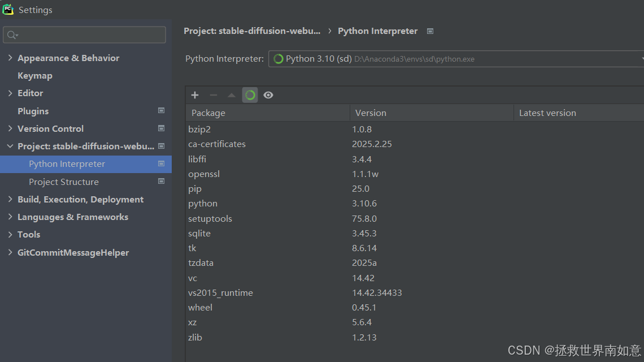Viewport: 644px width, 362px height.
Task: Select the vs2015_runtime package row
Action: pos(415,293)
